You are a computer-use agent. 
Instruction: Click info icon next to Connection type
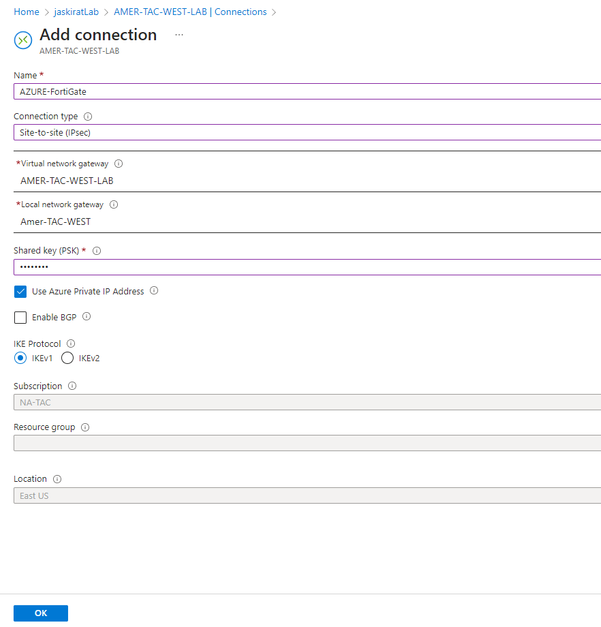(x=88, y=117)
